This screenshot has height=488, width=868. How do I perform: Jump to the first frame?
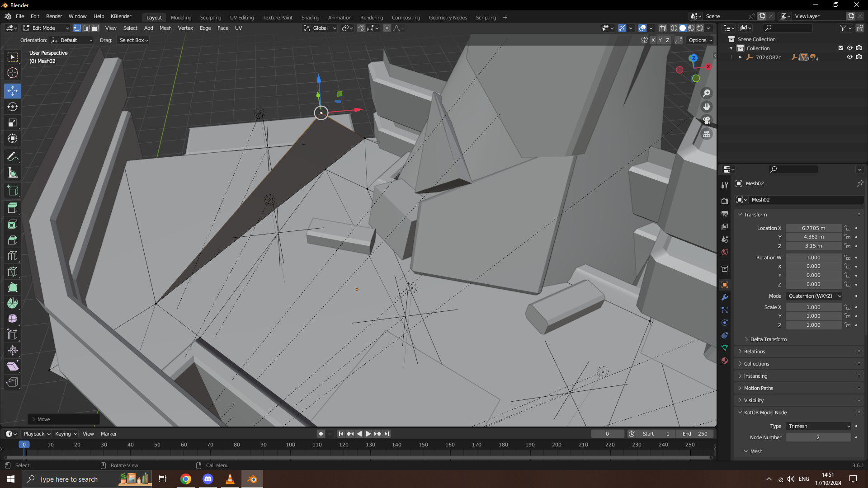[341, 434]
